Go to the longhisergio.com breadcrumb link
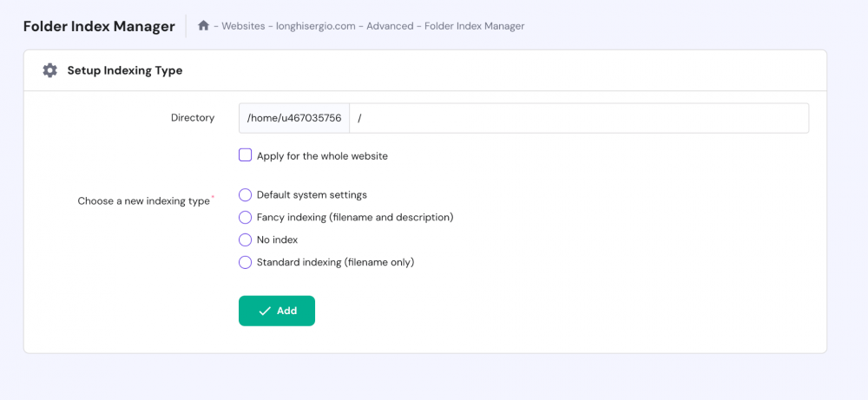 click(316, 26)
